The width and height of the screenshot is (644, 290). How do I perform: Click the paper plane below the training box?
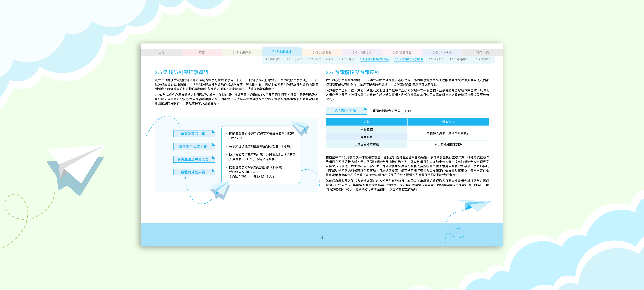click(220, 190)
